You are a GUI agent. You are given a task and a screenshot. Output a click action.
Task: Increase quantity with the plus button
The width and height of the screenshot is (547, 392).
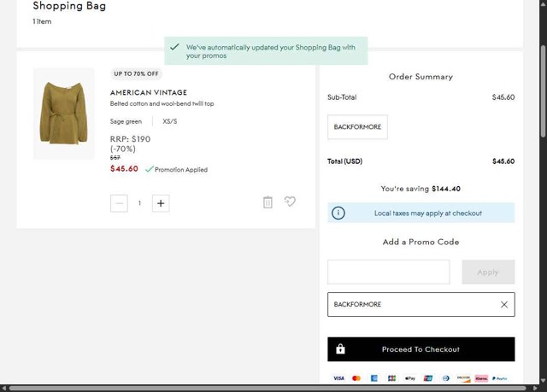161,203
